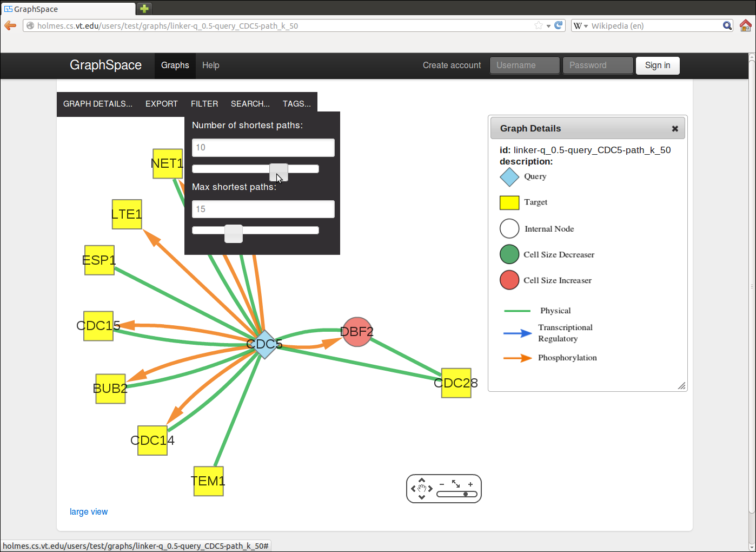Click the Number of shortest paths field
The image size is (756, 552).
point(263,148)
